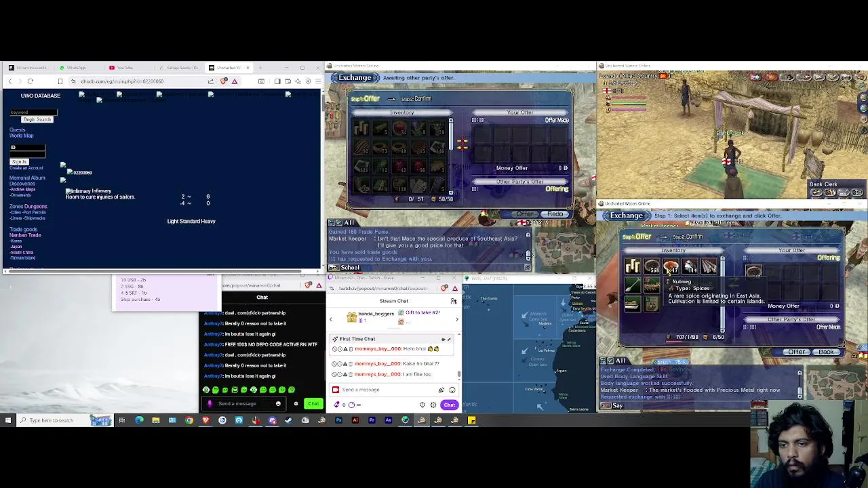Click green Chat send button in Kick chat
868x488 pixels.
click(313, 404)
